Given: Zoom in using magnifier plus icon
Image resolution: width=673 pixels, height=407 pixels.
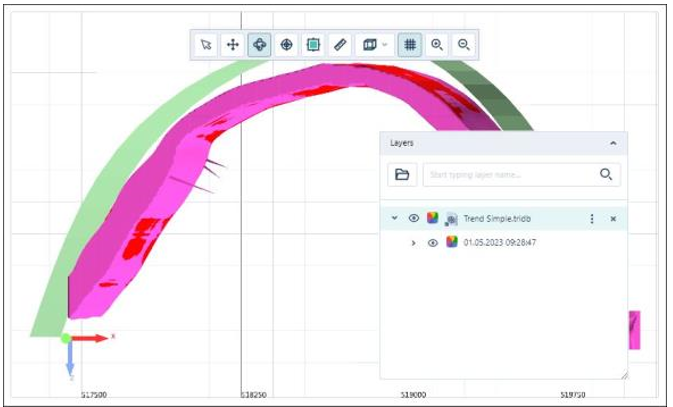Looking at the screenshot, I should [x=437, y=45].
